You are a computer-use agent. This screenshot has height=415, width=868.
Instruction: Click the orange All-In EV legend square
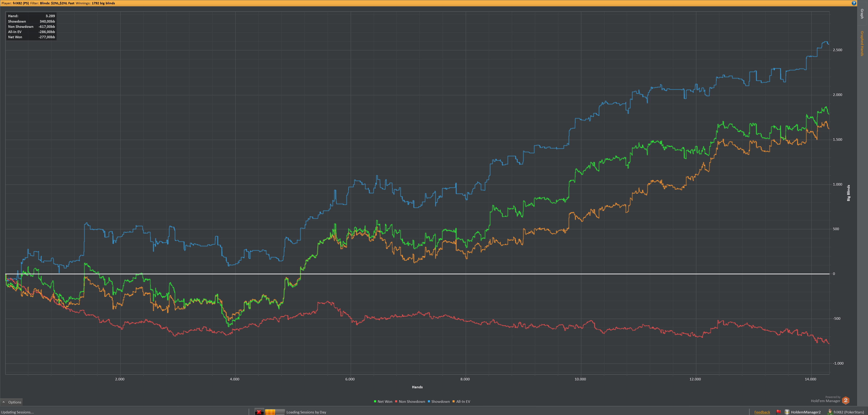point(454,401)
